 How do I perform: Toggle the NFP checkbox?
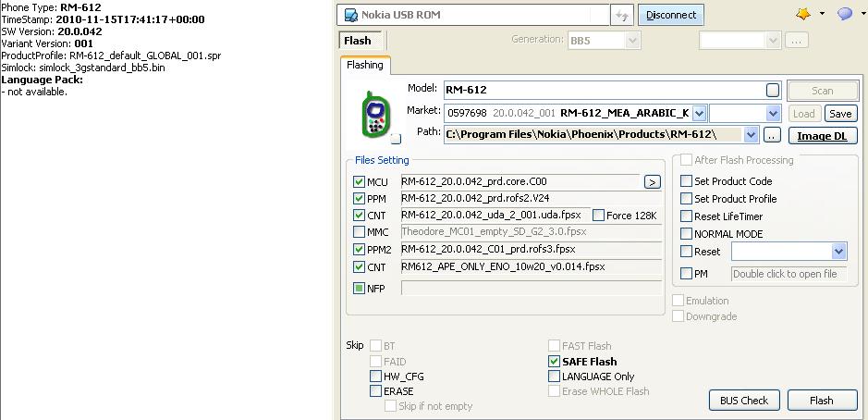coord(359,289)
